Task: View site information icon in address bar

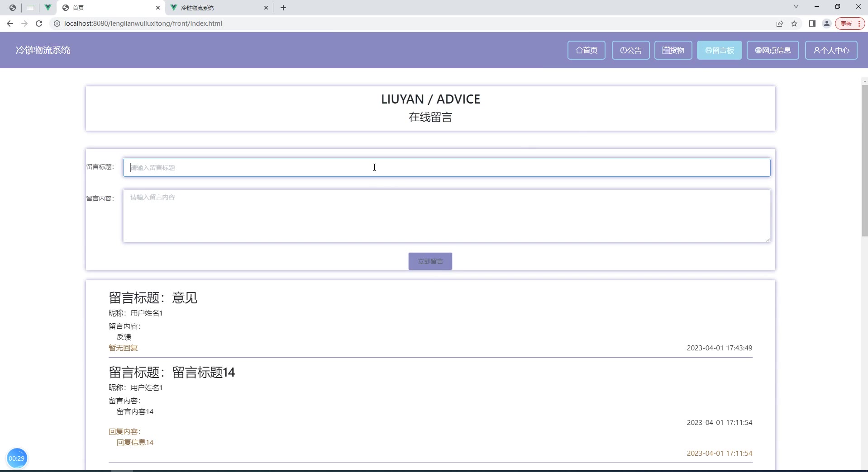Action: [57, 24]
